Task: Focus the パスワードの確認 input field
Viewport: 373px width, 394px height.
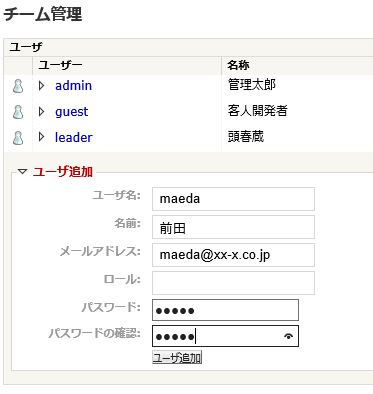Action: click(x=225, y=336)
